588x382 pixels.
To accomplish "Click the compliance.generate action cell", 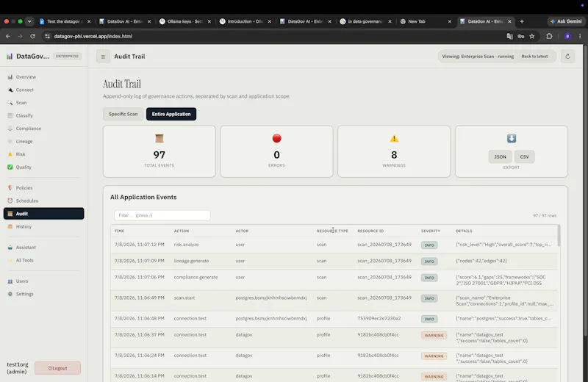I will coord(196,278).
